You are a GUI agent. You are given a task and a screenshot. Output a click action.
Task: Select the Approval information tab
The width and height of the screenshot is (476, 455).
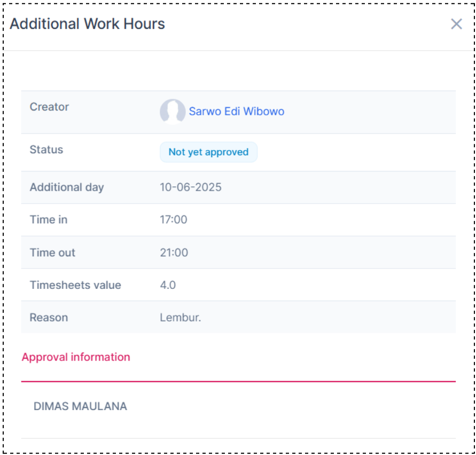76,357
